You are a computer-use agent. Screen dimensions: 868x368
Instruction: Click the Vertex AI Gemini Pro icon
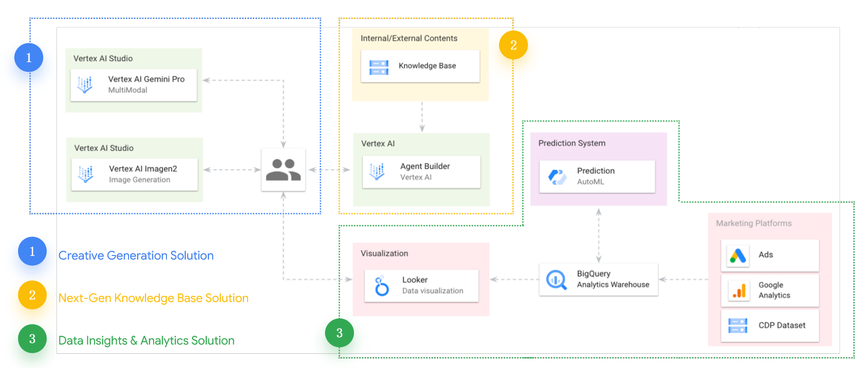[x=85, y=85]
